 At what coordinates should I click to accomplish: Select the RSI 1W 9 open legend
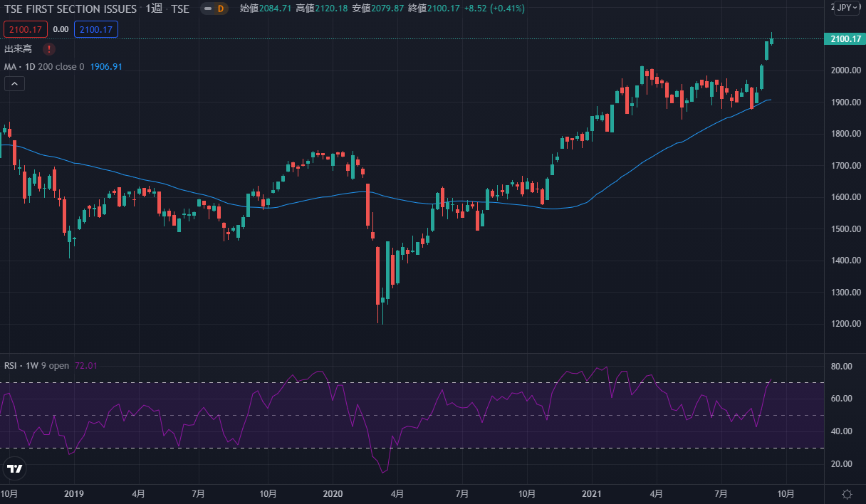point(37,366)
